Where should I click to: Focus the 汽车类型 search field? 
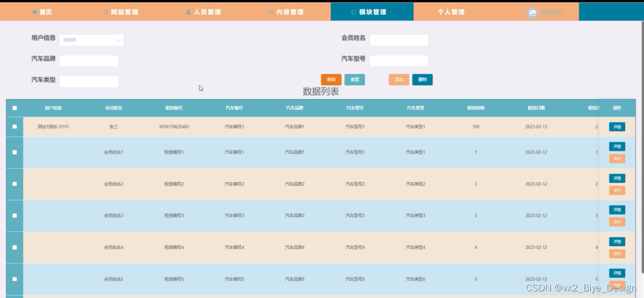(x=89, y=82)
